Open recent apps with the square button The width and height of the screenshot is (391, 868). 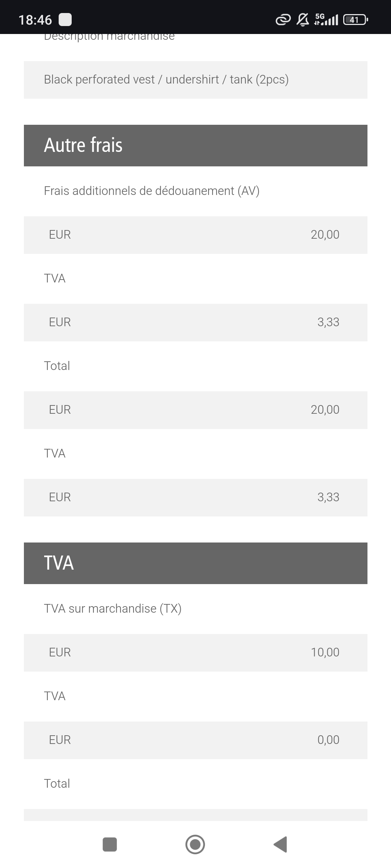point(110,844)
